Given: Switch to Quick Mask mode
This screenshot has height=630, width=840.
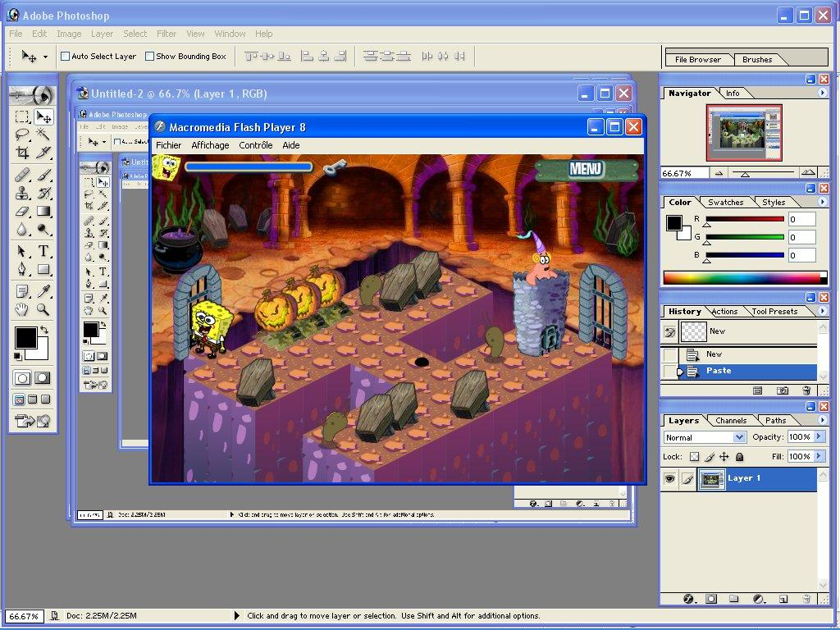Looking at the screenshot, I should (43, 378).
